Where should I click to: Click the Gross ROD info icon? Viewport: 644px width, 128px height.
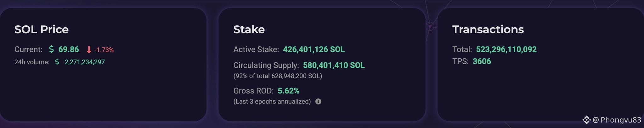(x=318, y=101)
